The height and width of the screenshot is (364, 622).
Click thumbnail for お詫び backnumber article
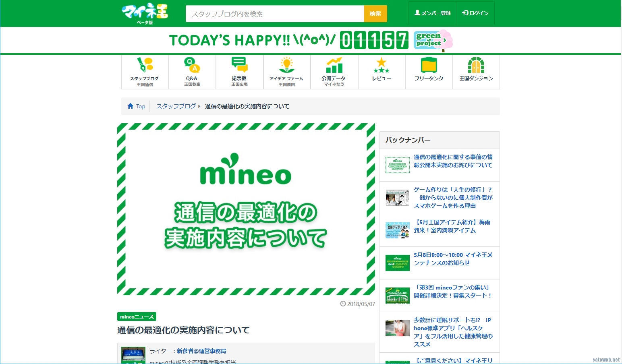pyautogui.click(x=398, y=165)
